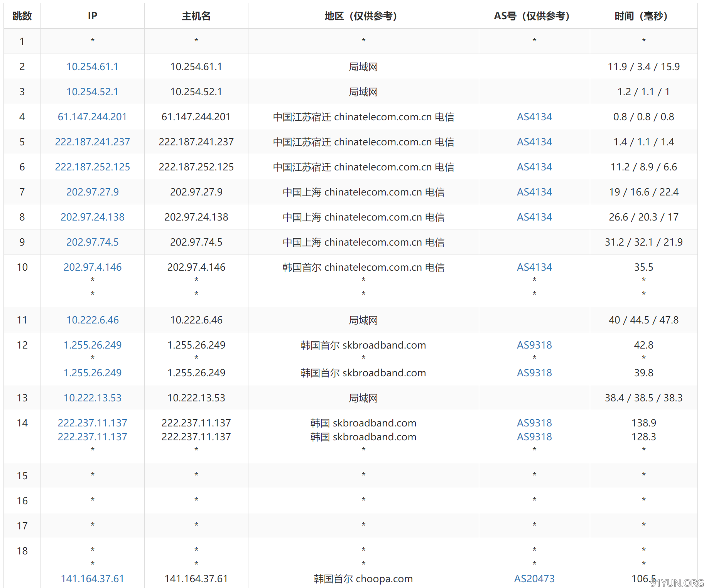Viewport: 704px width, 588px height.
Task: Select hop number 13
Action: tap(22, 398)
